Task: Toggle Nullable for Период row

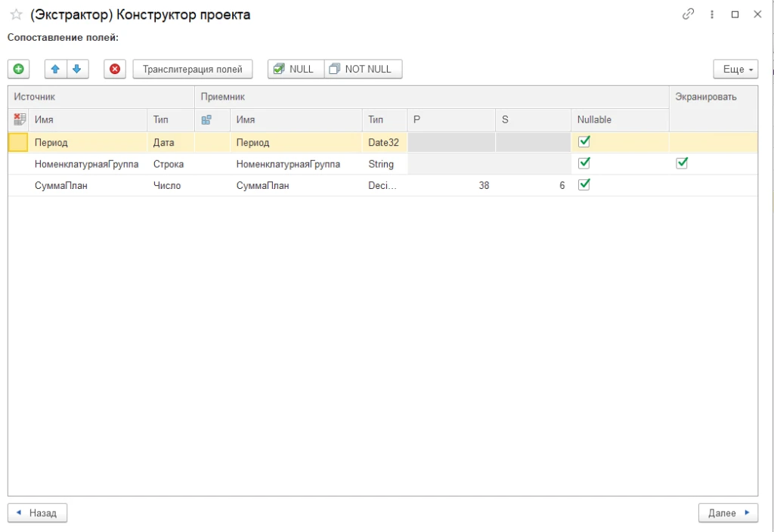Action: 584,141
